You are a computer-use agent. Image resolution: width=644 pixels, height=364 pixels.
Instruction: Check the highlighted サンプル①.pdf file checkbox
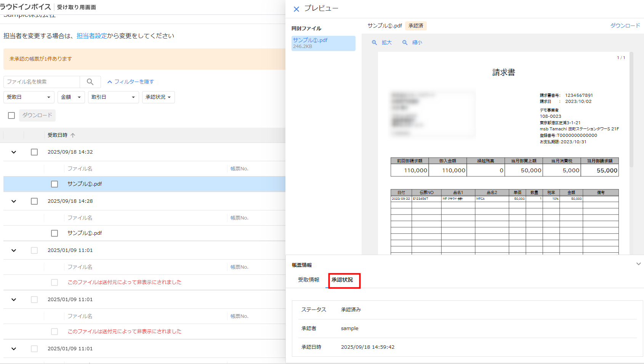[x=54, y=184]
